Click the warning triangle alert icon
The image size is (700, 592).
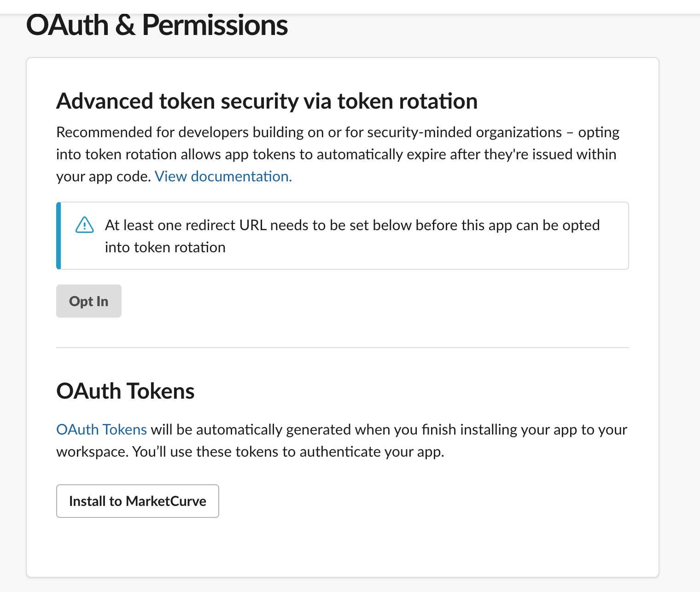point(84,225)
